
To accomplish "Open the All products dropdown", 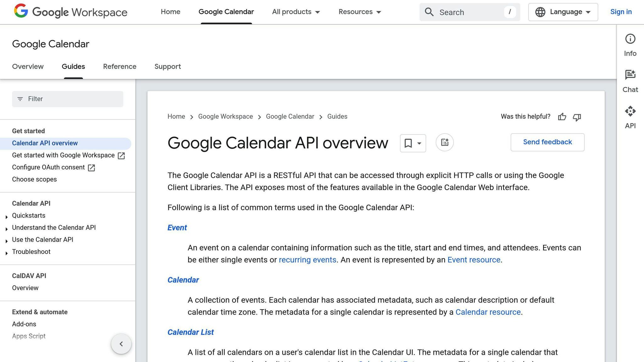I will tap(296, 12).
